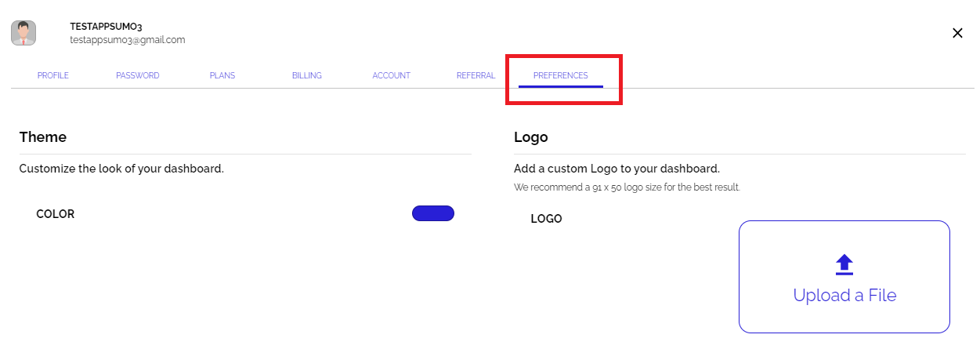The width and height of the screenshot is (980, 349).
Task: Select the Billing tab
Action: (307, 76)
